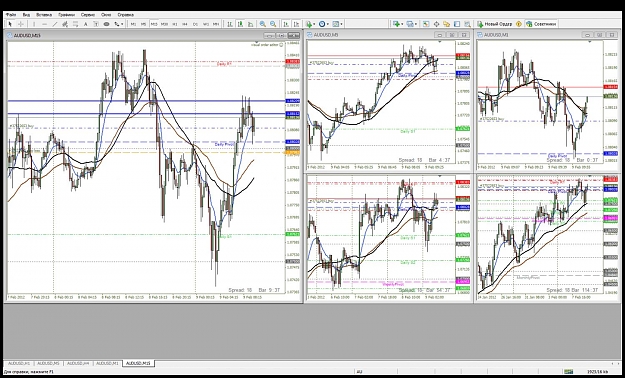Click the Новый Ордер button
This screenshot has width=625, height=378.
click(494, 24)
